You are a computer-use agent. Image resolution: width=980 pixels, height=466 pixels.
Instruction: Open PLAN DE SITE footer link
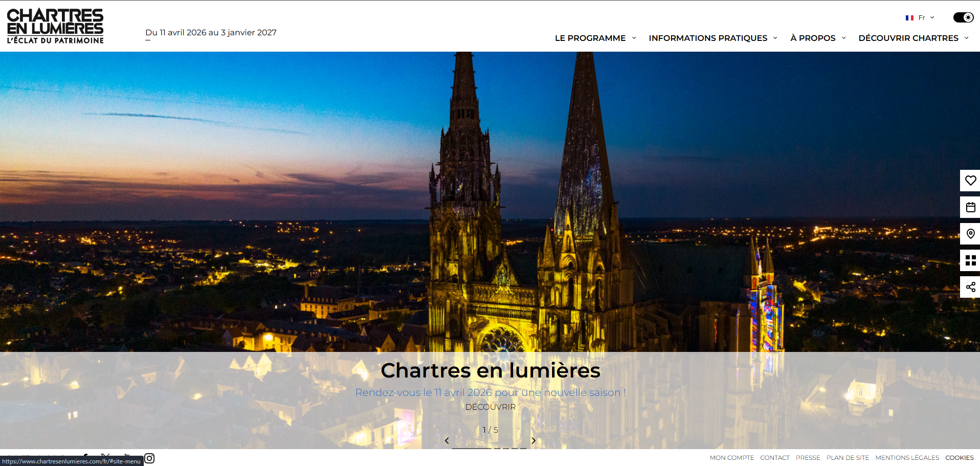pyautogui.click(x=848, y=458)
